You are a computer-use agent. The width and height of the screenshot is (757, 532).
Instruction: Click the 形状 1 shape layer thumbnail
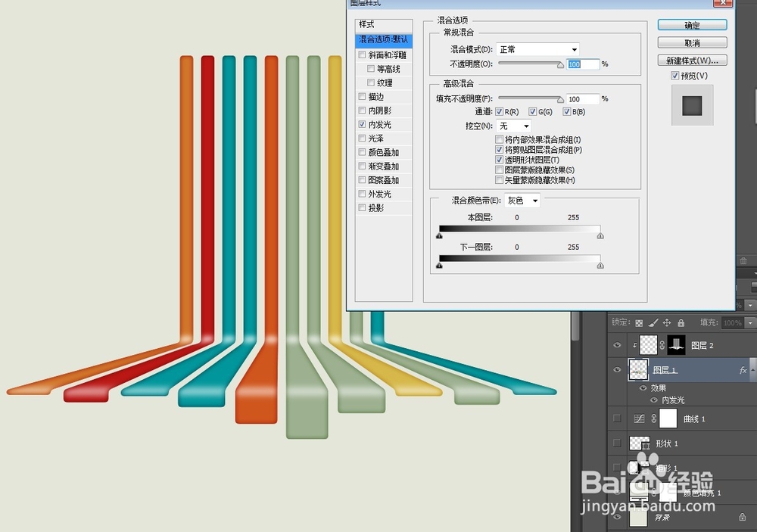640,443
